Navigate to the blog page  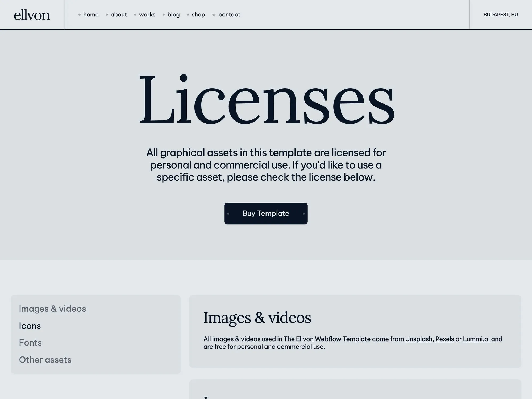pos(173,15)
